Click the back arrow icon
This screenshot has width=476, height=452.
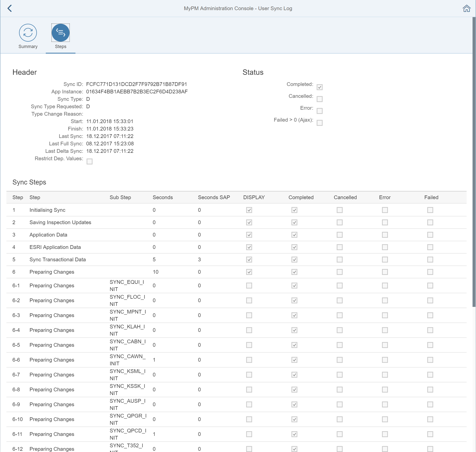click(10, 8)
